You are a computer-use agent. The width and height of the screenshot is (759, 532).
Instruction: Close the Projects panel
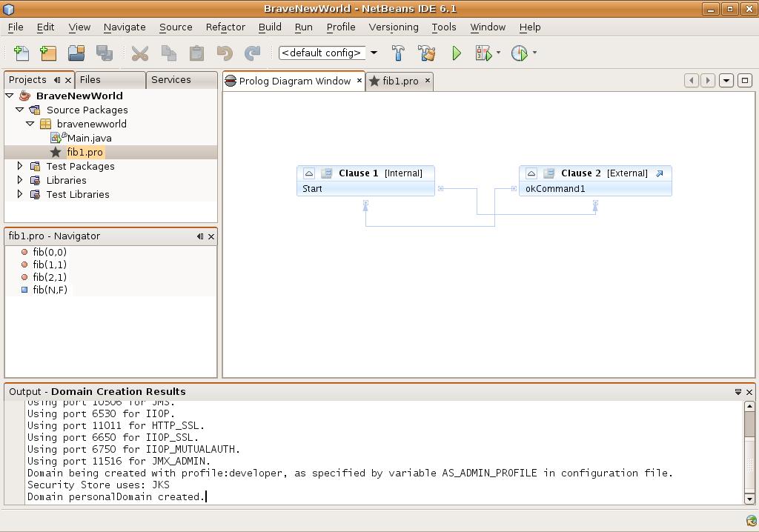[x=68, y=80]
